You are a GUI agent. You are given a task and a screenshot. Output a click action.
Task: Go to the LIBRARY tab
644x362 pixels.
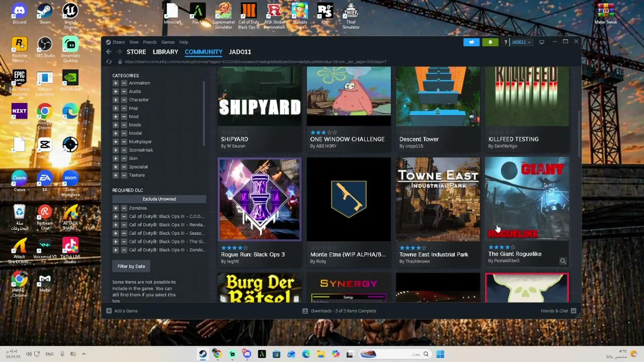166,52
